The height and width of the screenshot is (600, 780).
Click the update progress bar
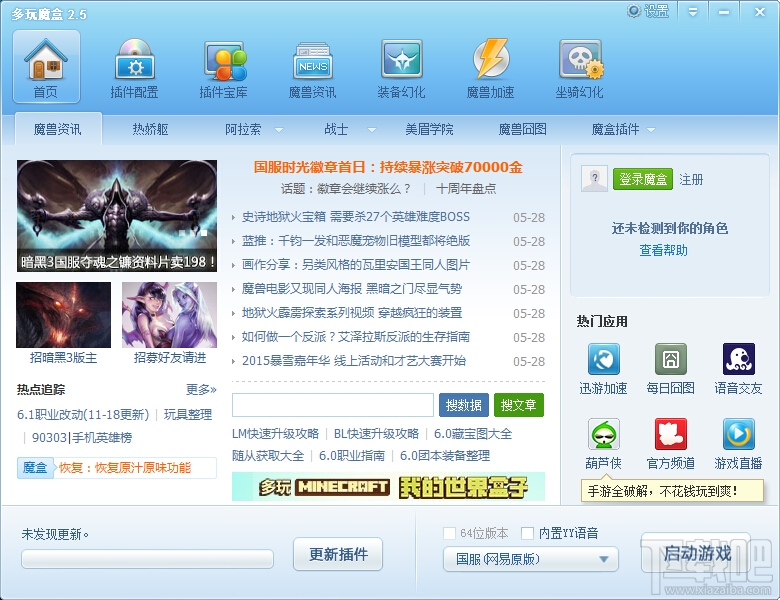tap(147, 559)
